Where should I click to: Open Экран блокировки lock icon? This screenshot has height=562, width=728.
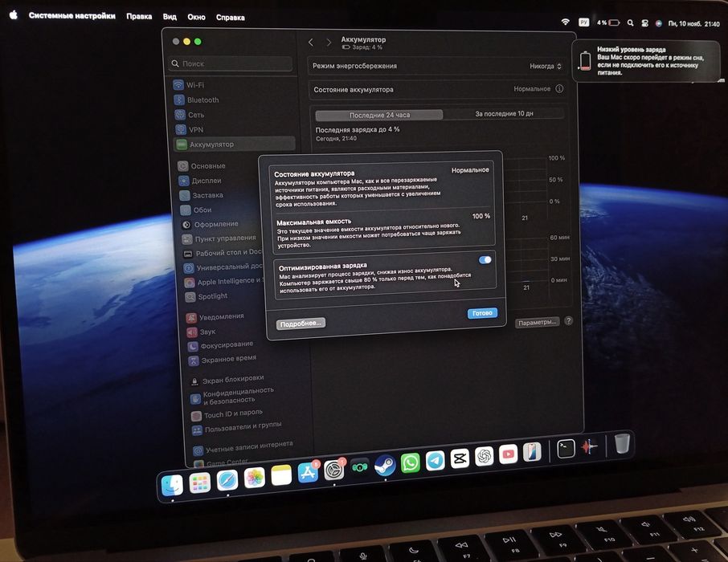(x=195, y=381)
